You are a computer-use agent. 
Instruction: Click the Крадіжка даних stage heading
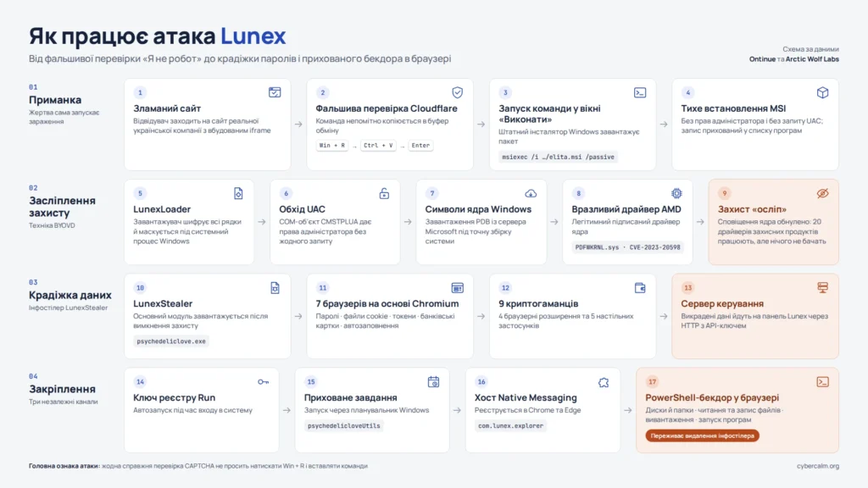[x=70, y=295]
